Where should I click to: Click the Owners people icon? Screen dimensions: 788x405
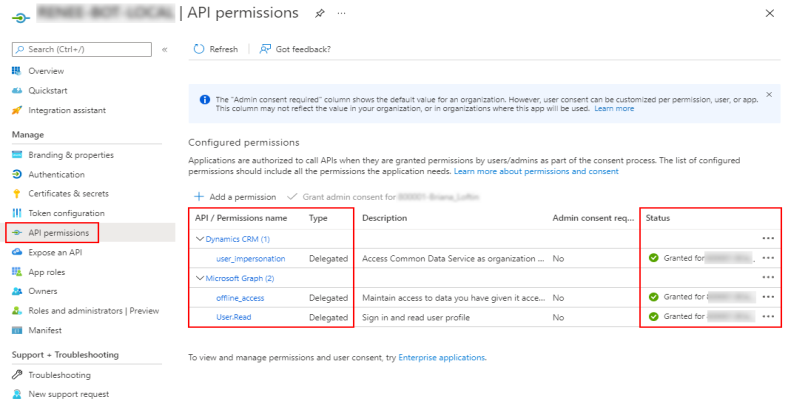17,291
